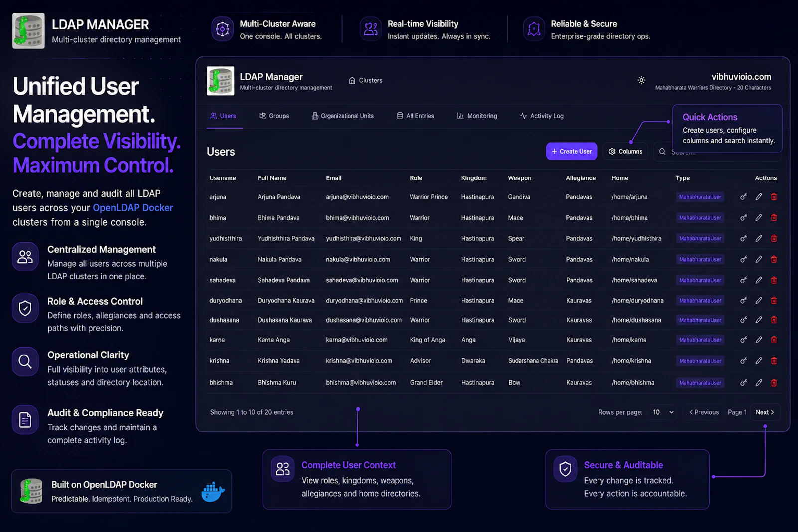The height and width of the screenshot is (532, 798).
Task: Open the Columns configuration button
Action: pyautogui.click(x=626, y=151)
